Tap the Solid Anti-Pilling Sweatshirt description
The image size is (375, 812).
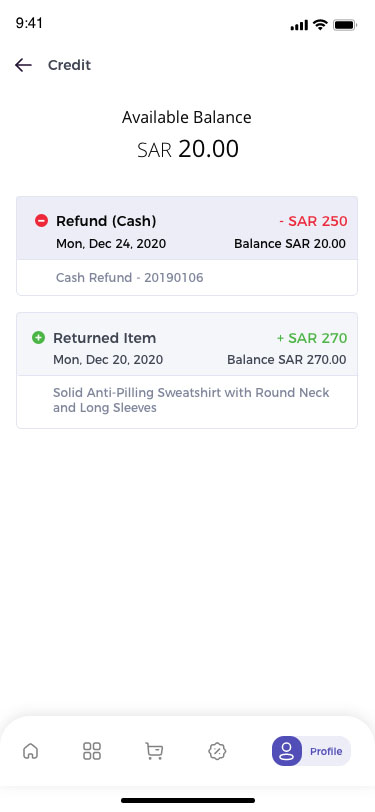point(191,400)
